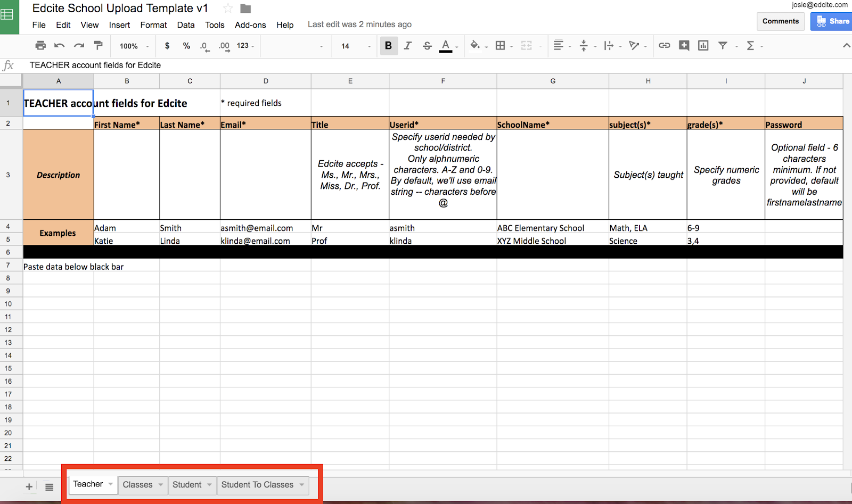This screenshot has width=852, height=504.
Task: Open the Borders tool
Action: pos(500,46)
